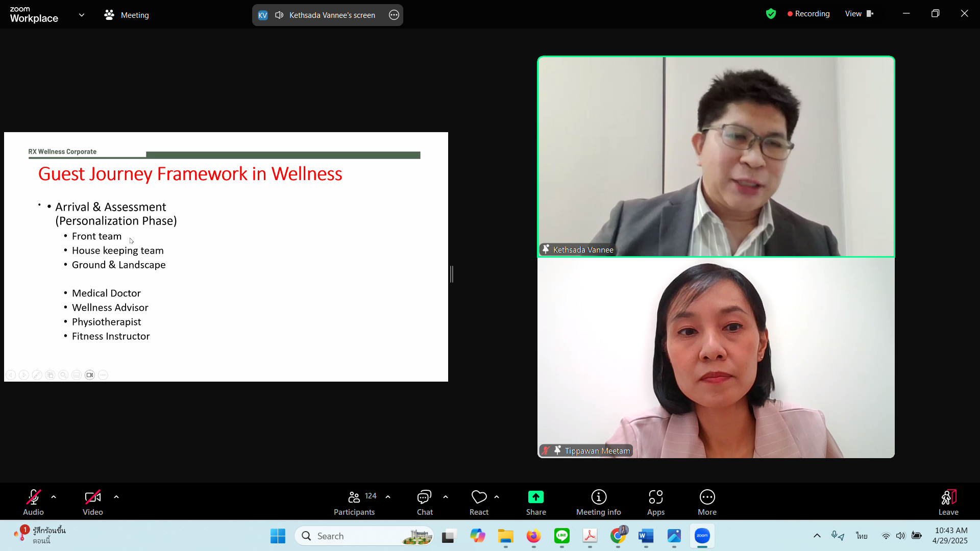Image resolution: width=980 pixels, height=551 pixels.
Task: Select the Meeting tab
Action: (x=127, y=15)
